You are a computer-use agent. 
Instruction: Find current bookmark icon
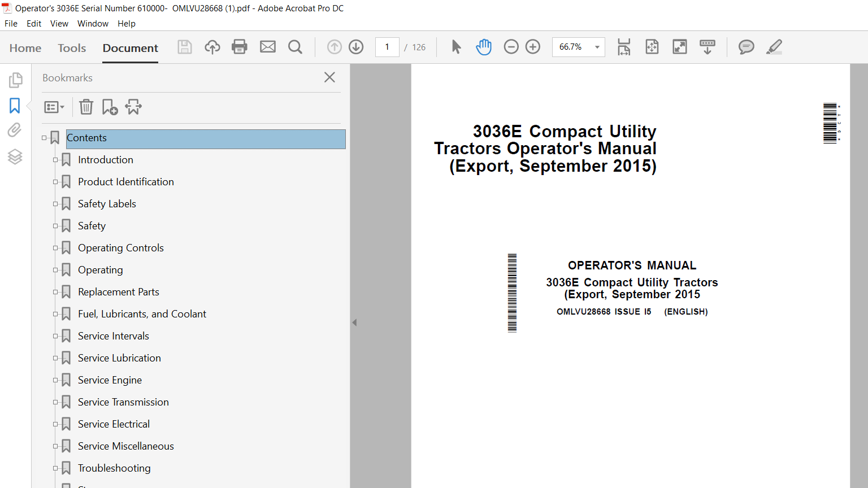[133, 107]
